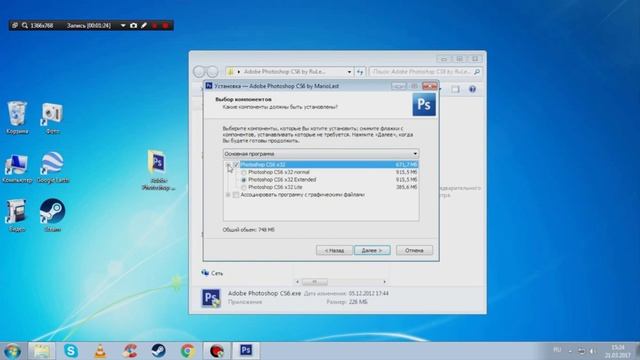
Task: Open Steam from the taskbar
Action: [x=158, y=351]
